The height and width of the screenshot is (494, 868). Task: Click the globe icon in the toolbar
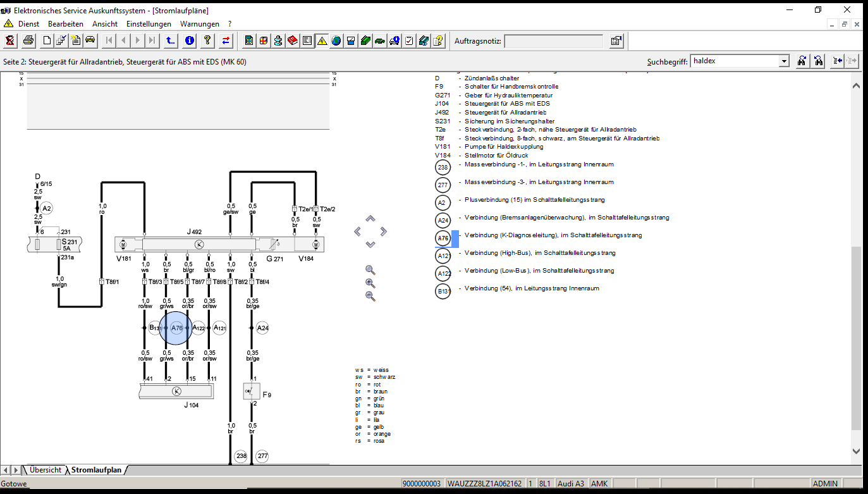[x=336, y=41]
